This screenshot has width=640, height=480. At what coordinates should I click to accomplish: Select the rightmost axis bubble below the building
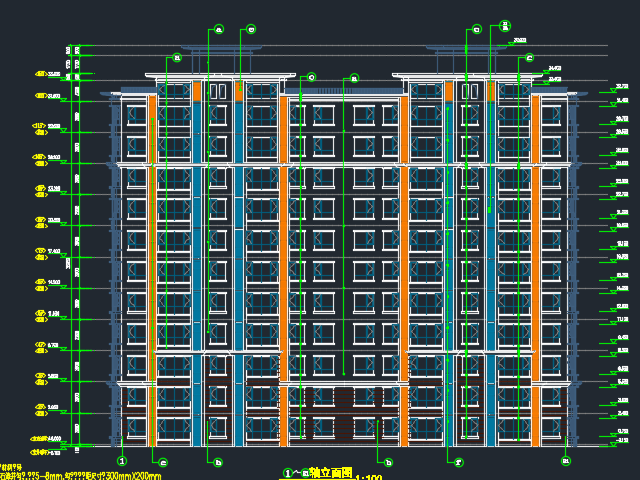click(566, 461)
